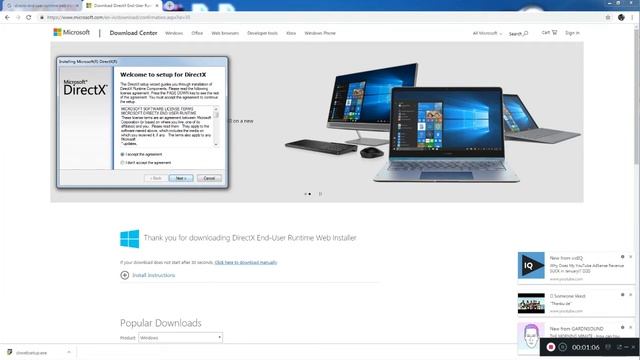The image size is (640, 360).
Task: Click the recorder microphone icon
Action: coord(607,347)
